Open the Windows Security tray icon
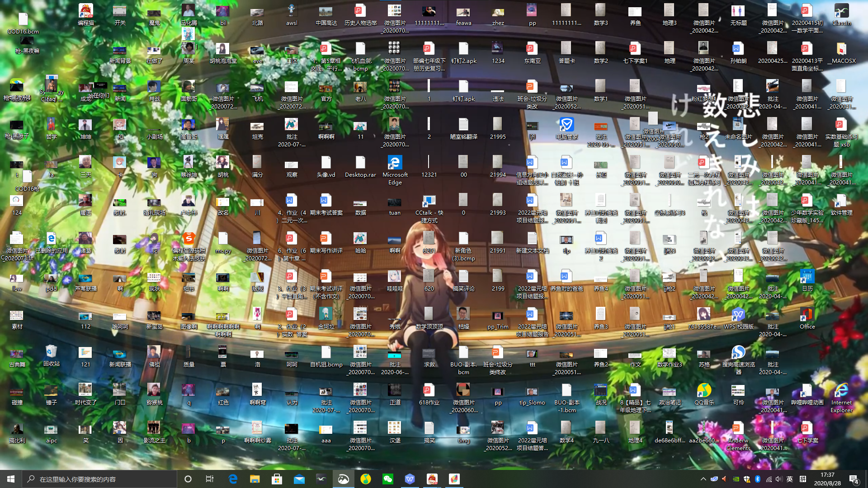 [x=747, y=479]
